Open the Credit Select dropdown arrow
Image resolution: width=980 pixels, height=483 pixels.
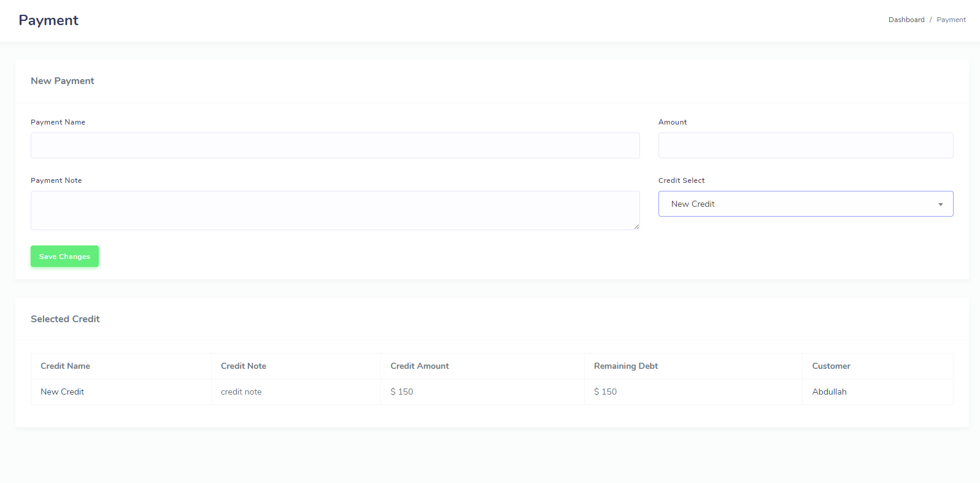coord(940,204)
